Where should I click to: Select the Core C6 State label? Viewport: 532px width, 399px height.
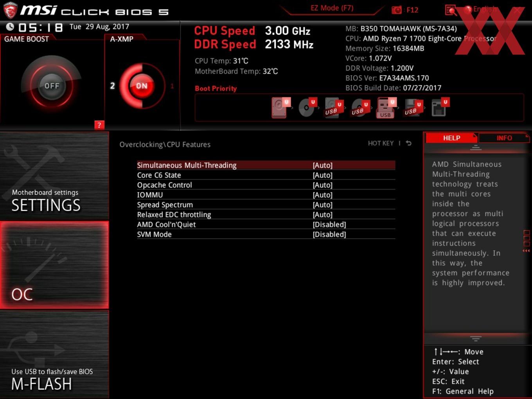[159, 175]
